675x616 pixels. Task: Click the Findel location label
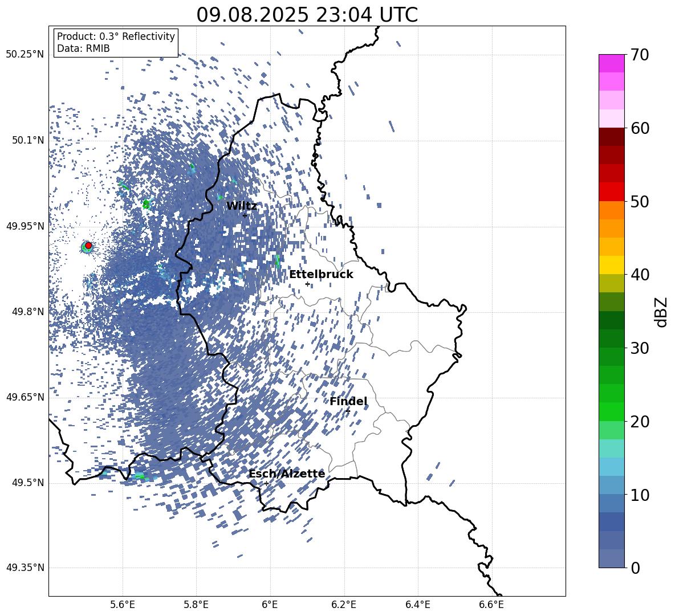point(348,401)
